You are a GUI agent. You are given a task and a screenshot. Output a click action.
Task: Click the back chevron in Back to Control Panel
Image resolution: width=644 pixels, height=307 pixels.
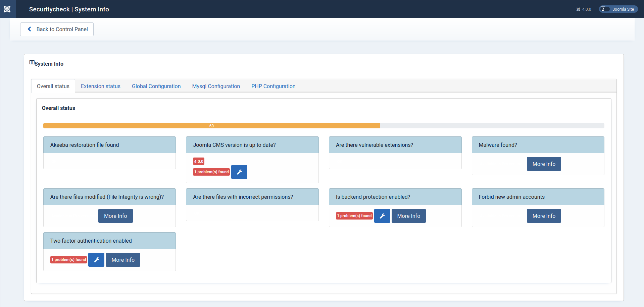30,29
